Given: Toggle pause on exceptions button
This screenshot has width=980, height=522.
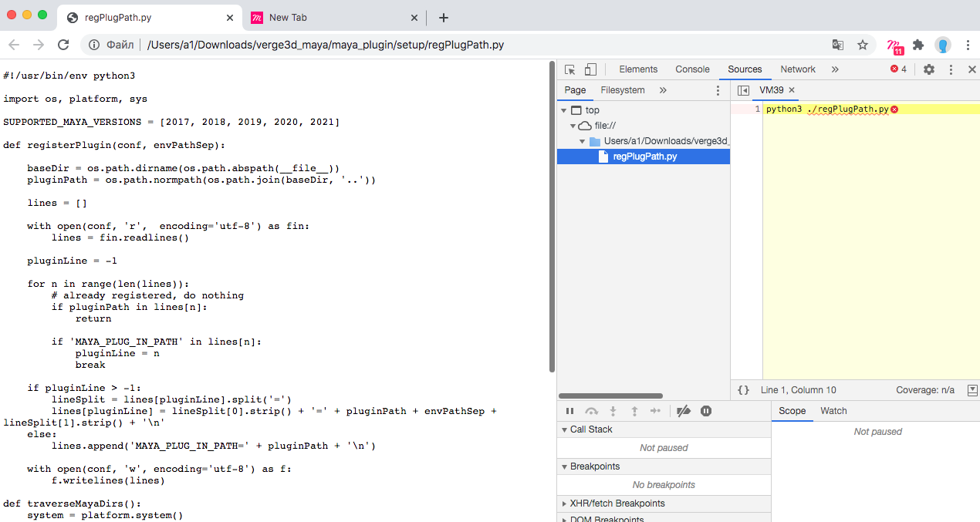Looking at the screenshot, I should [705, 412].
